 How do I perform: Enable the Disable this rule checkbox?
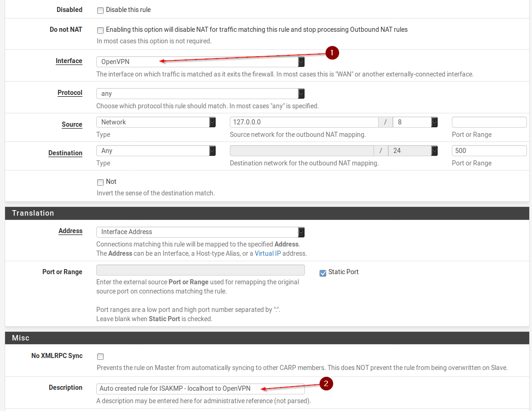click(100, 10)
